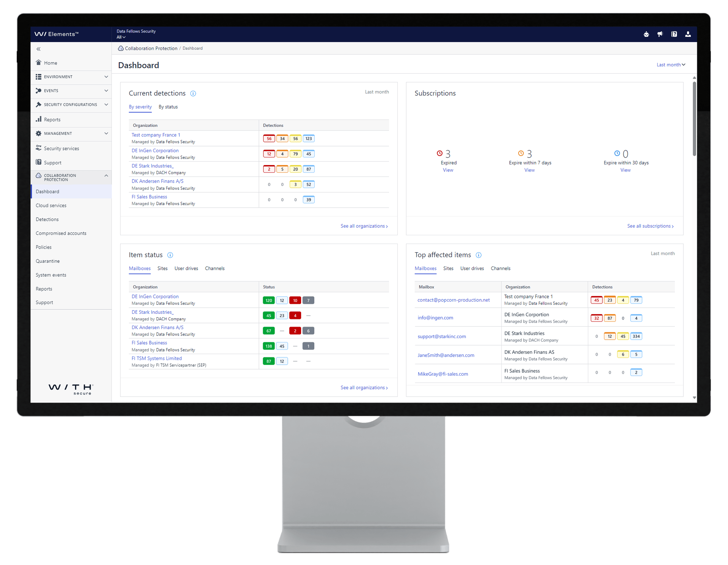This screenshot has width=728, height=565.
Task: Click the Home house icon
Action: click(x=38, y=63)
